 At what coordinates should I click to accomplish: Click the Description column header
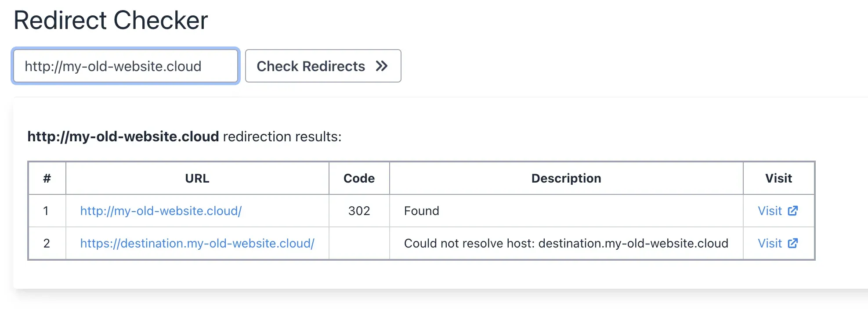coord(566,178)
